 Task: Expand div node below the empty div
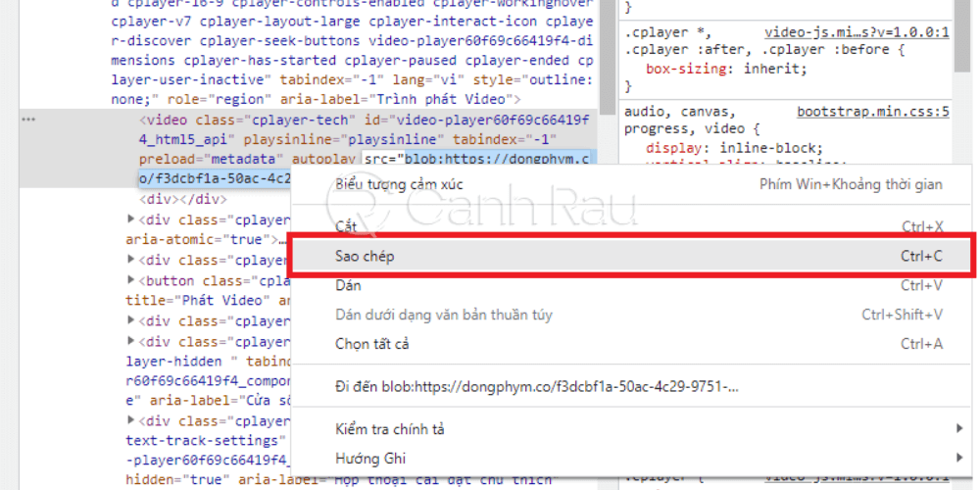[130, 219]
